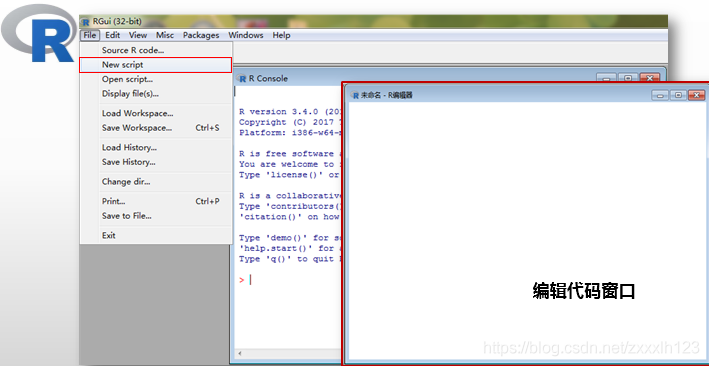Open the Help menu
The height and width of the screenshot is (366, 709).
tap(281, 35)
